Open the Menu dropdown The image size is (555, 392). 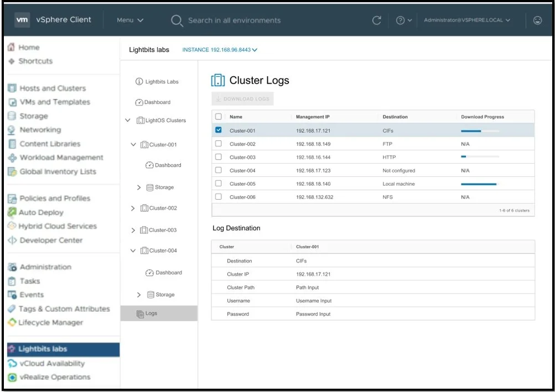coord(130,20)
